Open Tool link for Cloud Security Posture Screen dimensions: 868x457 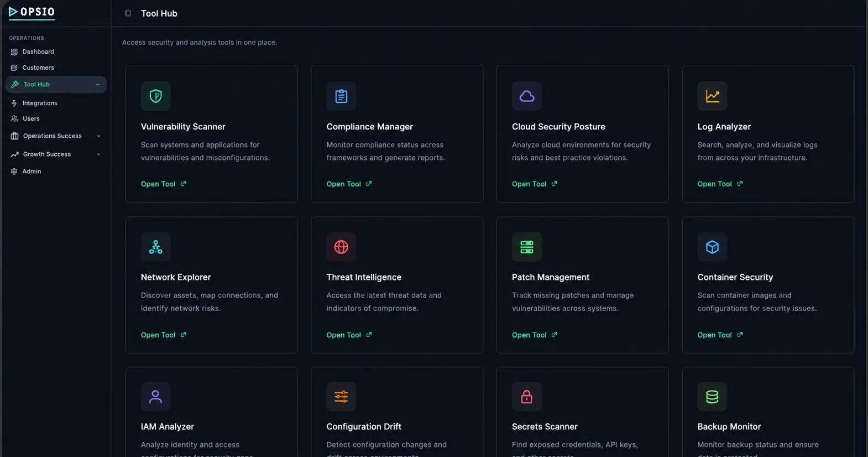click(535, 184)
